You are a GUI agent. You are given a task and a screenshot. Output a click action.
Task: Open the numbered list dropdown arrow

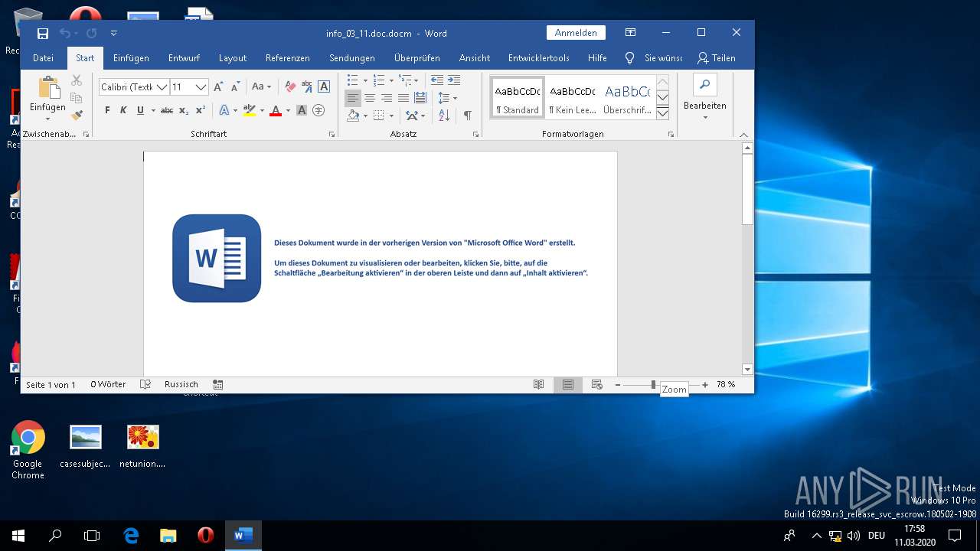pyautogui.click(x=391, y=80)
